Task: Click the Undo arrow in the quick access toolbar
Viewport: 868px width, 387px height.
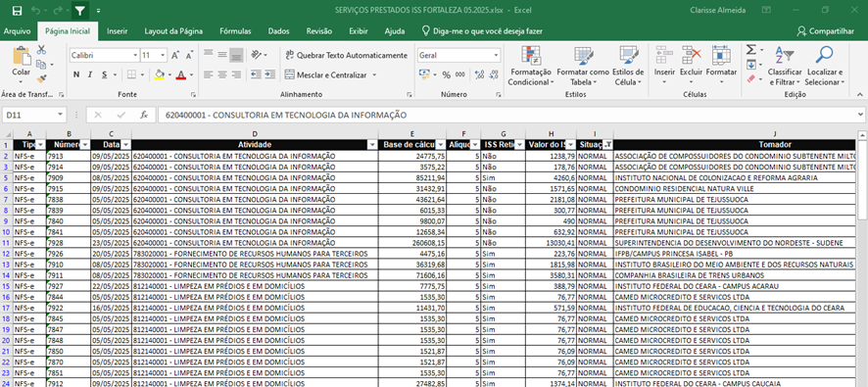Action: (36, 11)
